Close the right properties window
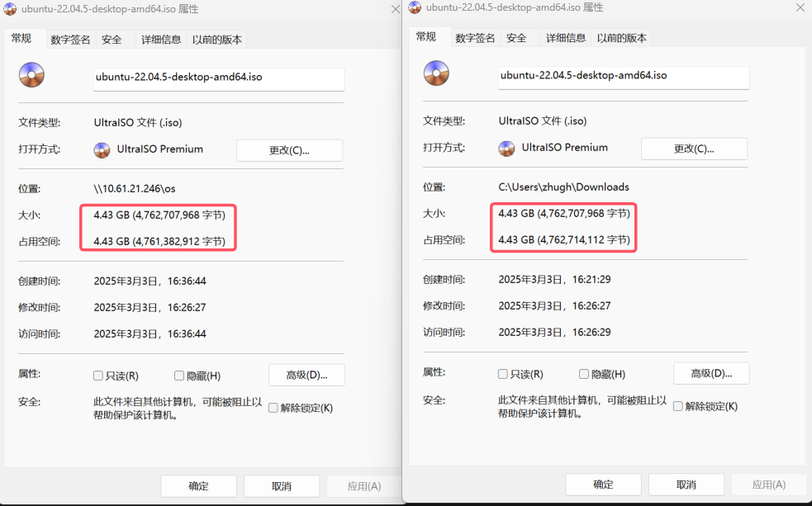812x506 pixels. pyautogui.click(x=800, y=7)
